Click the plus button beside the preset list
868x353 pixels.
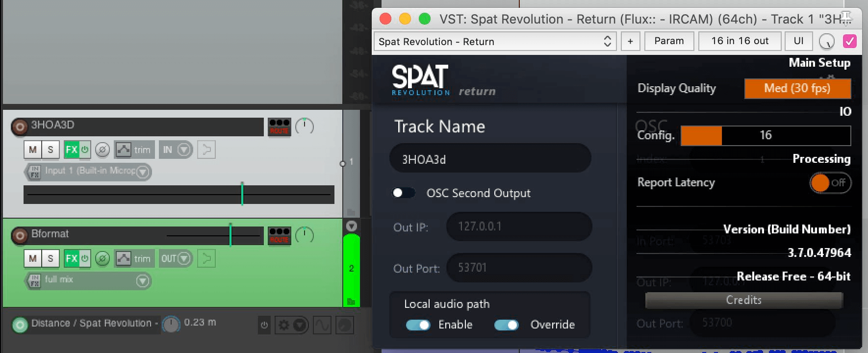(x=630, y=41)
